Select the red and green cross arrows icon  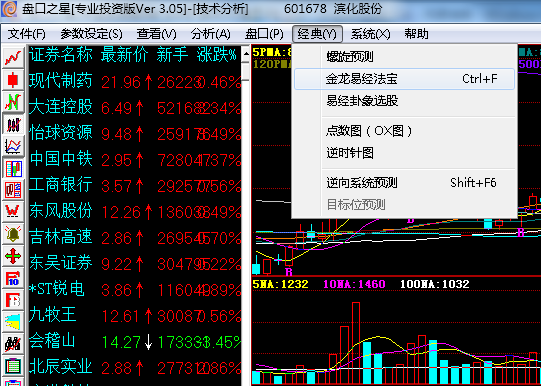click(x=13, y=256)
